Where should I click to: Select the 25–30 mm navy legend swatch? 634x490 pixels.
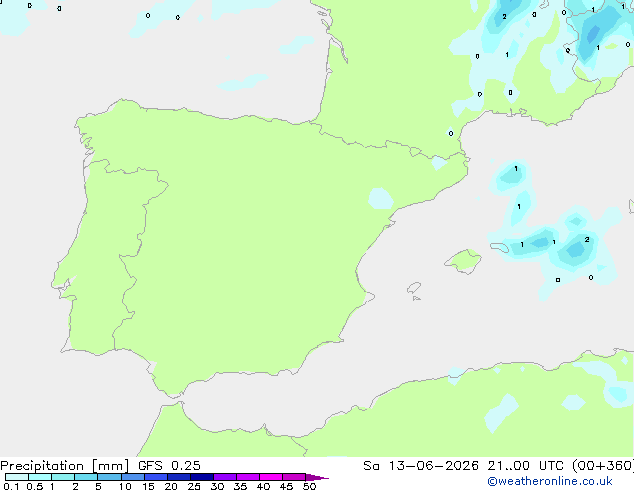202,477
